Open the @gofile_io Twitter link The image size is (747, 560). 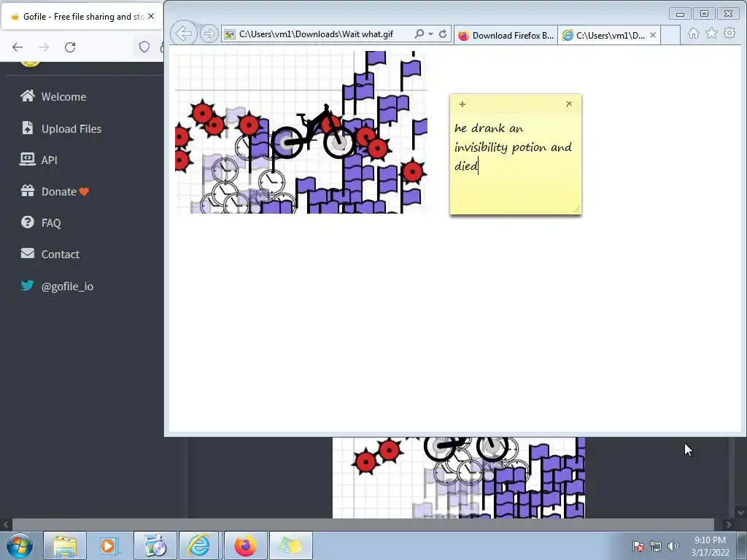[57, 286]
